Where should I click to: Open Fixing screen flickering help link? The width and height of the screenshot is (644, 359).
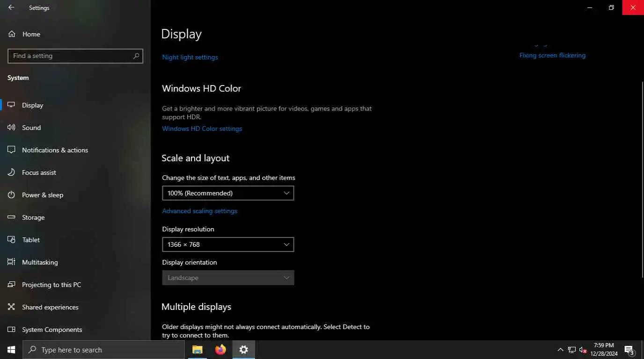(552, 55)
